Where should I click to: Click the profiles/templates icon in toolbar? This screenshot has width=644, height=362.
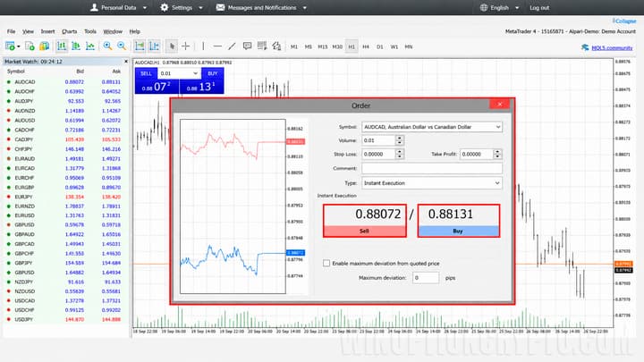[44, 46]
